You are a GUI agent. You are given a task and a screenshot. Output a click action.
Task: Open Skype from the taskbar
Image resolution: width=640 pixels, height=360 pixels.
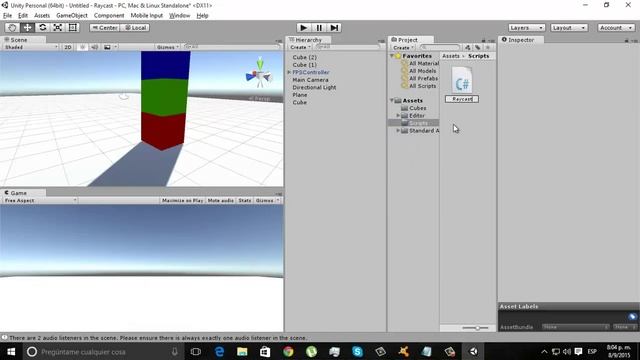tap(358, 351)
